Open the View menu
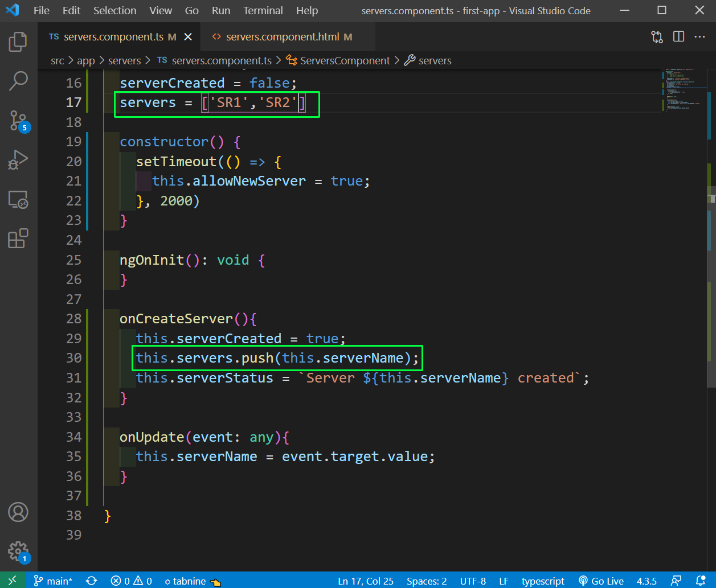 [161, 10]
